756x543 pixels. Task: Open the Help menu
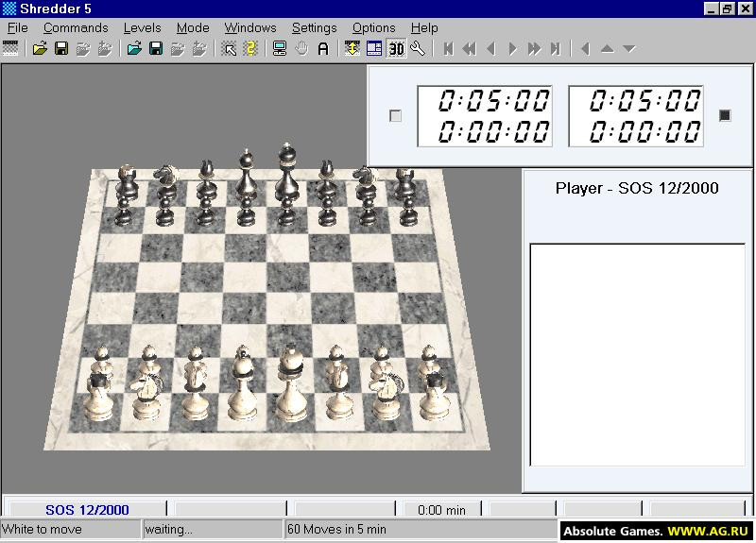click(x=424, y=28)
